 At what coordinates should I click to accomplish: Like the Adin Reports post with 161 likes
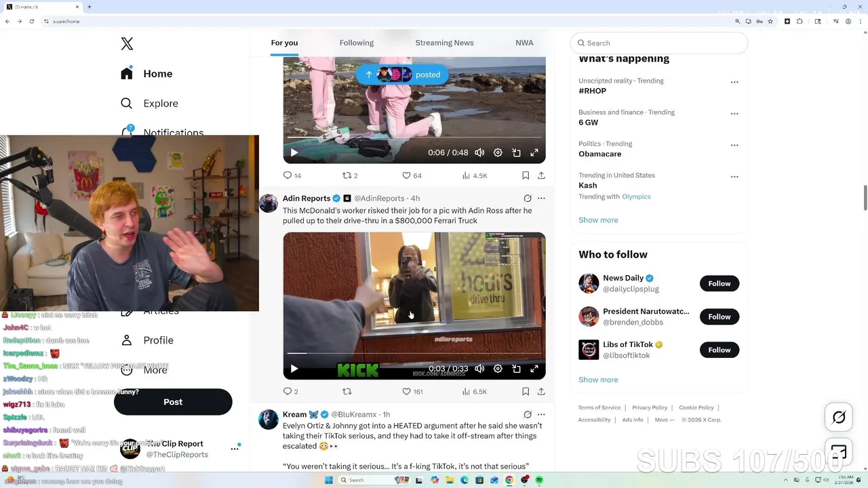tap(412, 392)
